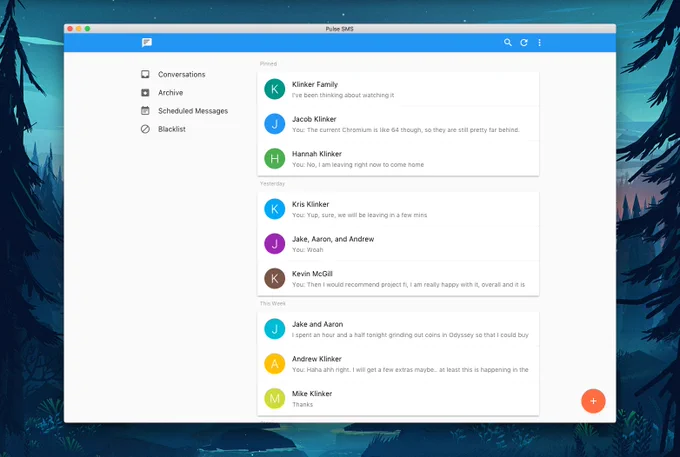Click the Yesterday section header

pos(272,183)
